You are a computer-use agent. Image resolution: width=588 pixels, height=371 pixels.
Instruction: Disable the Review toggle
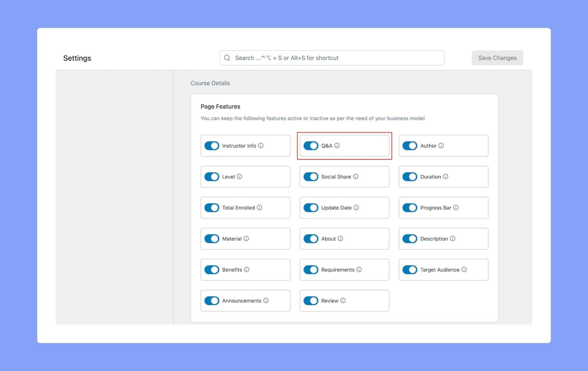pyautogui.click(x=311, y=301)
